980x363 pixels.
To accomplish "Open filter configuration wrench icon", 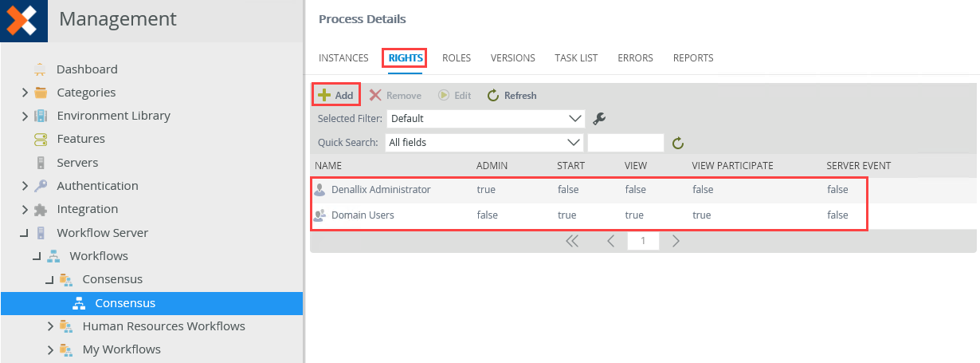I will tap(600, 119).
